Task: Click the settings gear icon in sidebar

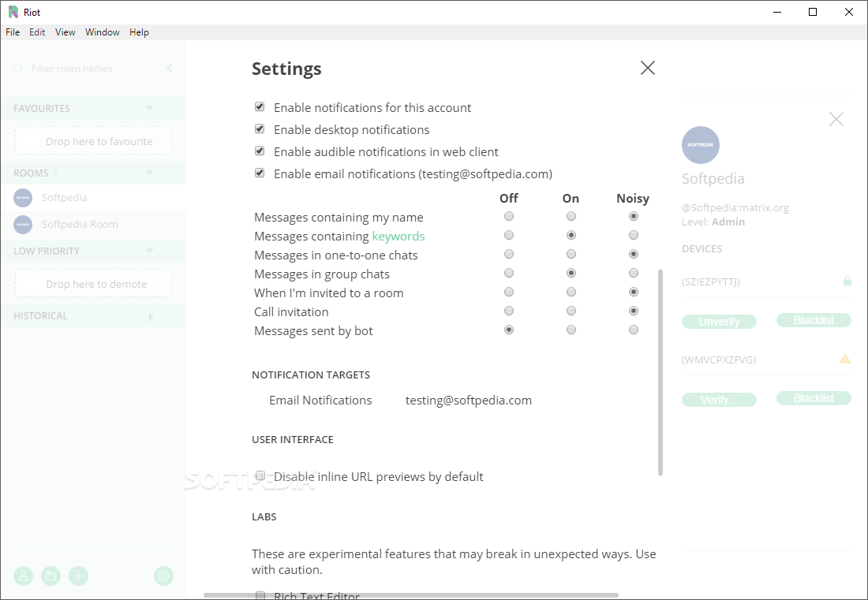Action: tap(163, 576)
